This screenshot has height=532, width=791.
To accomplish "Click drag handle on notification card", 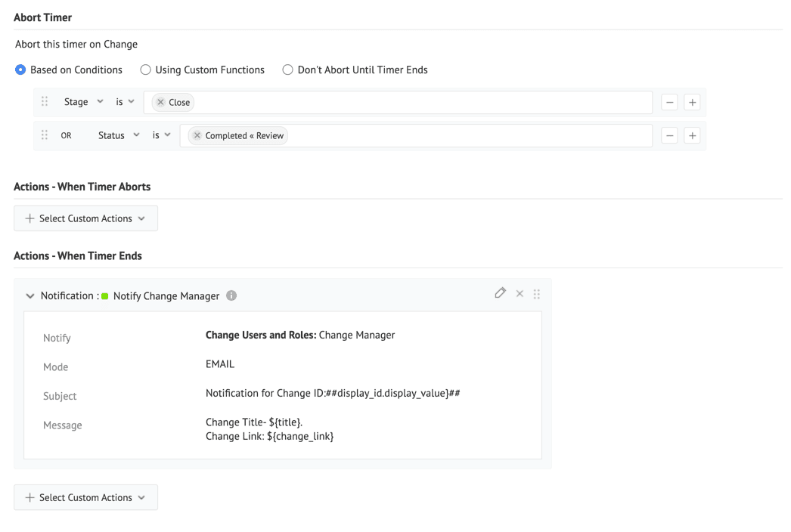I will coord(537,293).
